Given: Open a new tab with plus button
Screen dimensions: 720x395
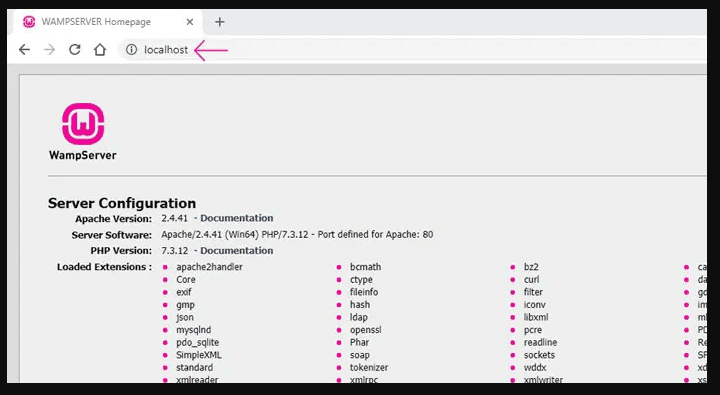Looking at the screenshot, I should pyautogui.click(x=219, y=22).
